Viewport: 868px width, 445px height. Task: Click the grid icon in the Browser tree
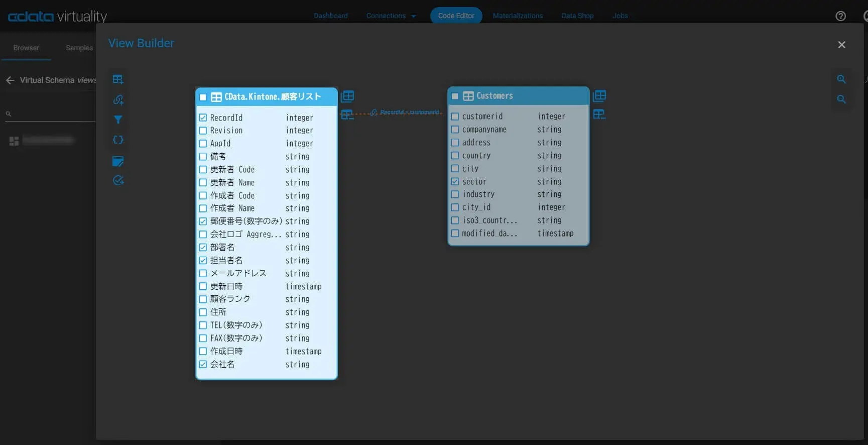click(x=14, y=141)
